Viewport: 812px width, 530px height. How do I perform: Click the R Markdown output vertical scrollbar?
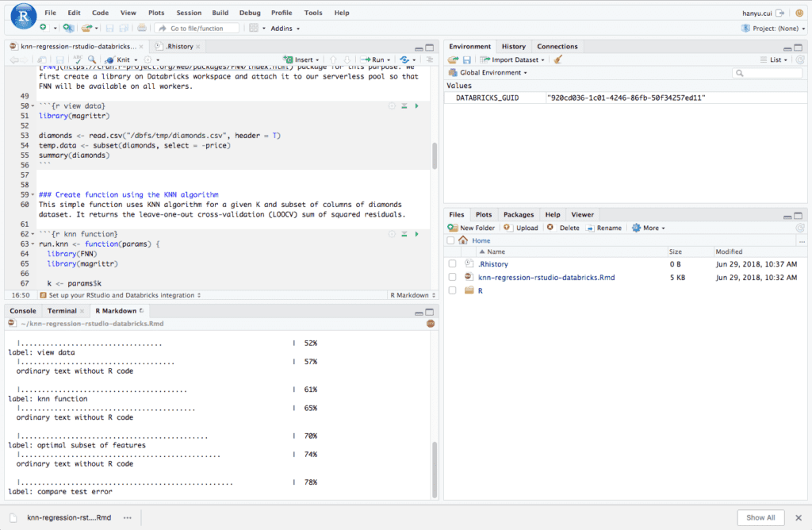coord(434,468)
